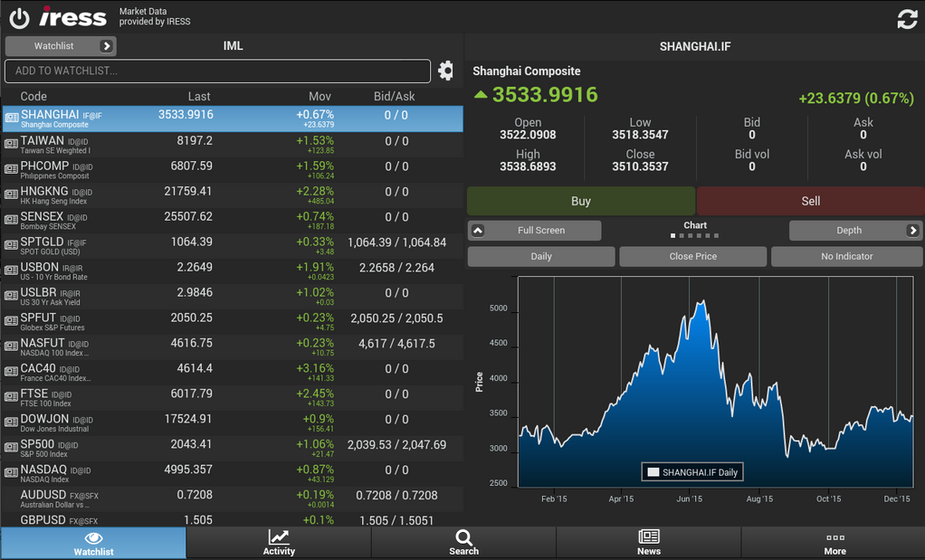This screenshot has width=925, height=560.
Task: Click the Open value 3522.0908
Action: tap(528, 135)
